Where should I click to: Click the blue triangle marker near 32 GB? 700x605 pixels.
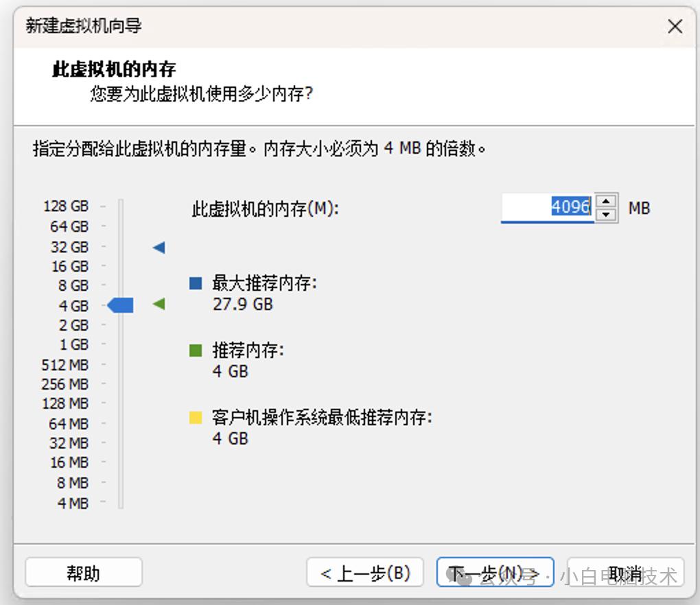158,247
